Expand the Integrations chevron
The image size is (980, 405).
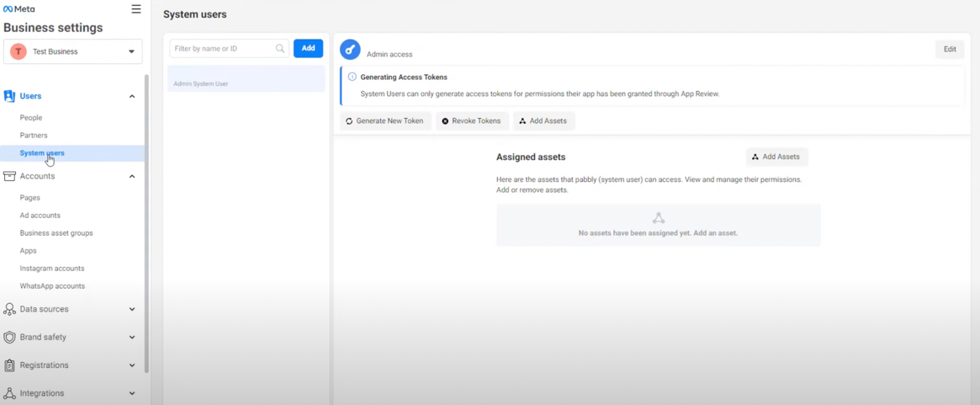pyautogui.click(x=132, y=394)
